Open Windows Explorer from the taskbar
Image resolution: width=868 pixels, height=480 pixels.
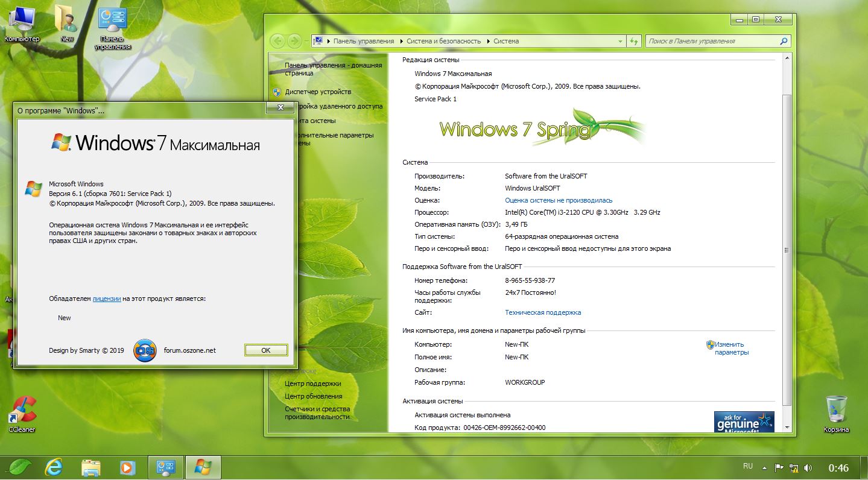pos(91,467)
